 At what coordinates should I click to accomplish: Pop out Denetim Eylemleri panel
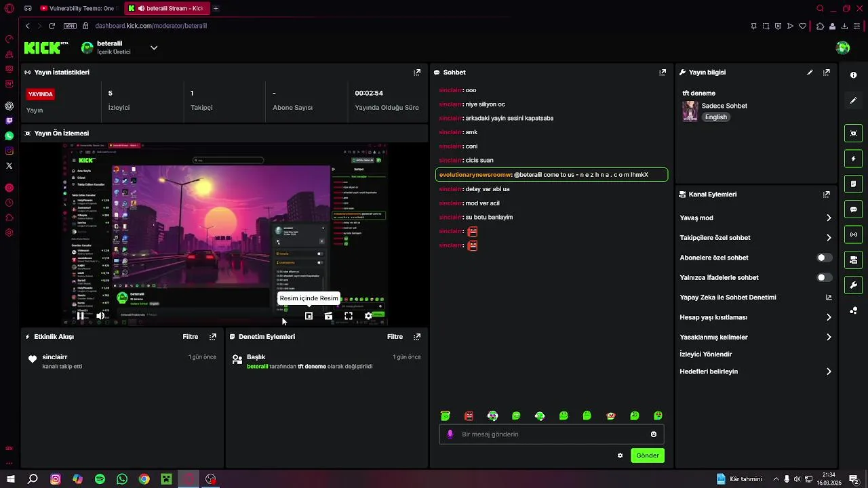(417, 337)
